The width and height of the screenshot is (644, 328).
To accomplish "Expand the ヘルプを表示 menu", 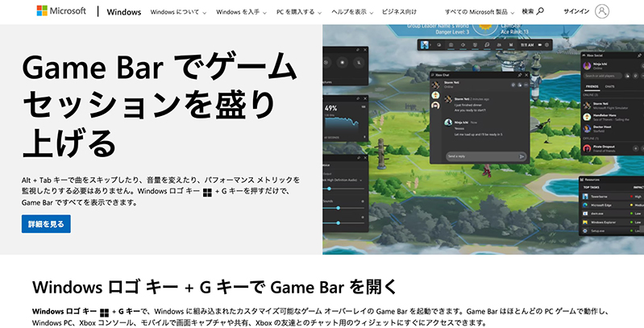I will coord(352,12).
